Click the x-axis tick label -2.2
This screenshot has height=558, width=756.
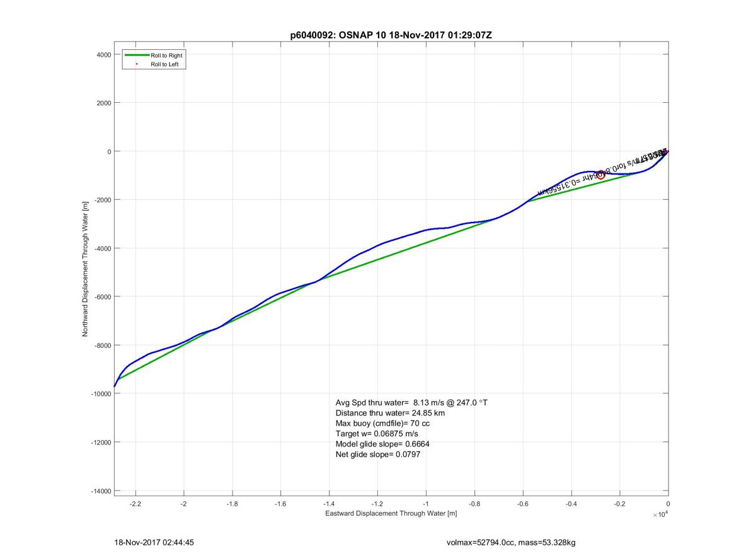coord(135,504)
